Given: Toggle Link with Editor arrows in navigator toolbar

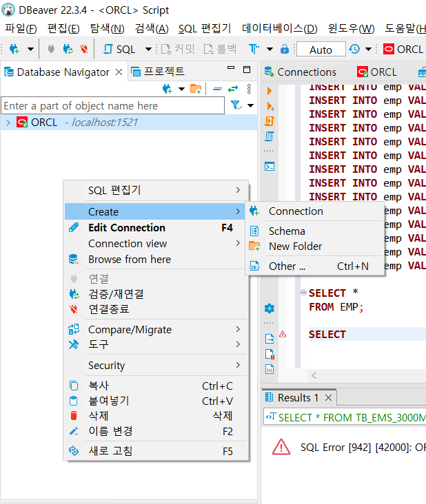Looking at the screenshot, I should 233,89.
